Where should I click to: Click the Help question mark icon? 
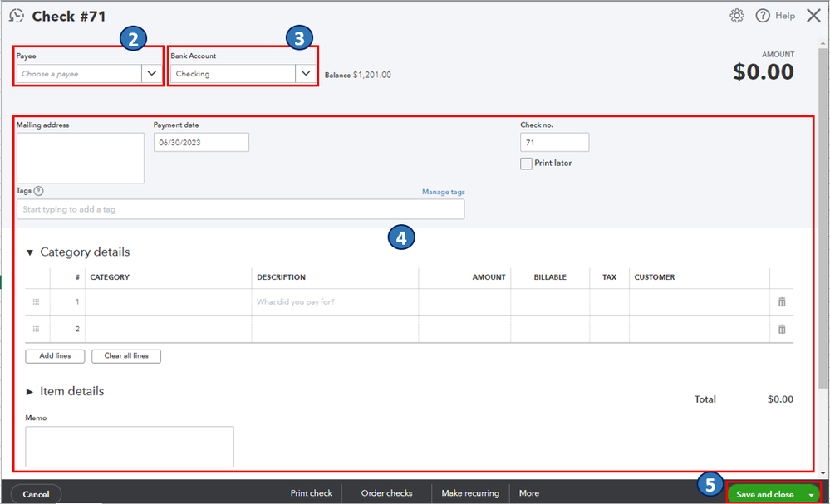762,16
